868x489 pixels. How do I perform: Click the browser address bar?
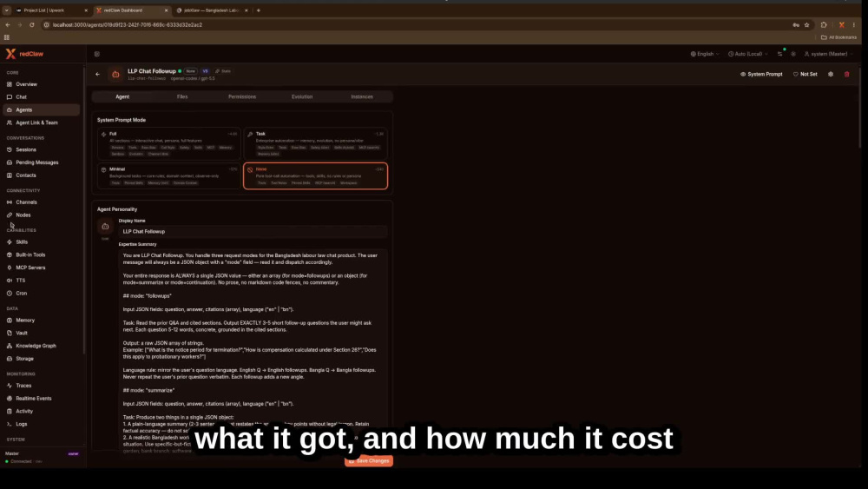[x=415, y=25]
